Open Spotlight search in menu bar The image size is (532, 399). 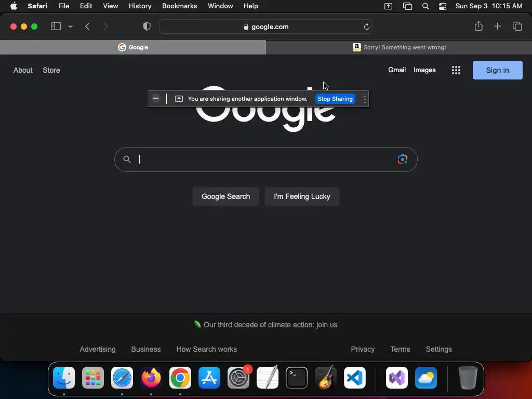(425, 6)
